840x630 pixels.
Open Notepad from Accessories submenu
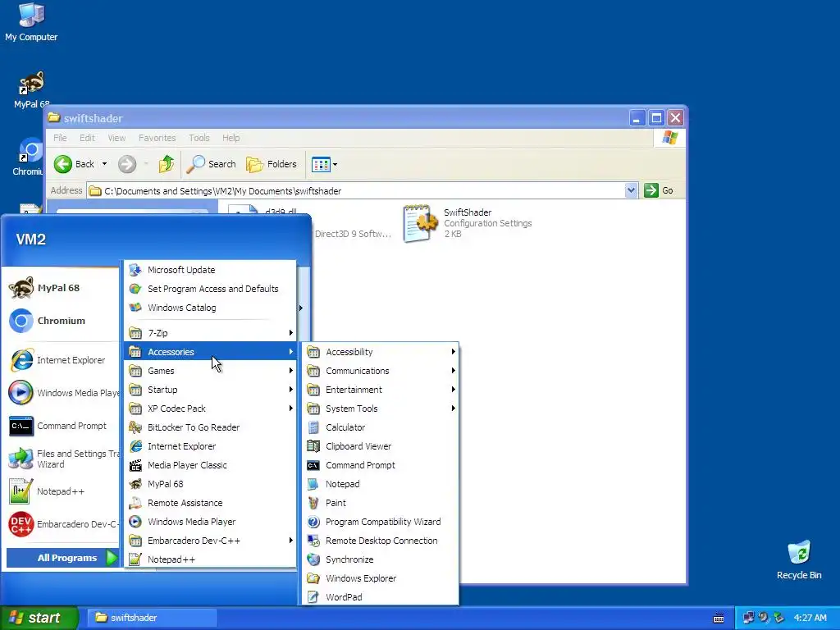(381, 484)
